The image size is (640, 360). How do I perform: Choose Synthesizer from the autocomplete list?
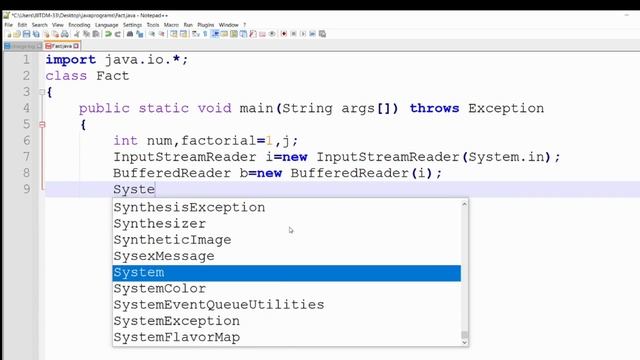(x=287, y=224)
